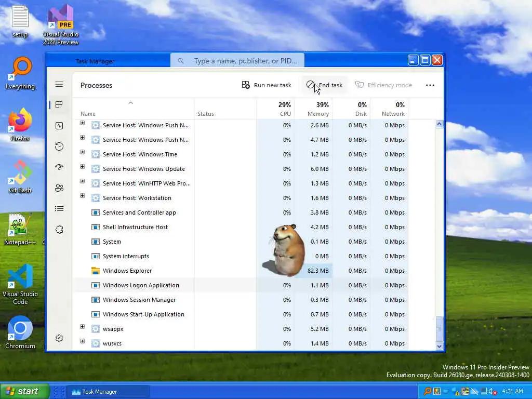Screen dimensions: 532x399
Task: Select Windows Start-Up Application process
Action: (240, 314)
